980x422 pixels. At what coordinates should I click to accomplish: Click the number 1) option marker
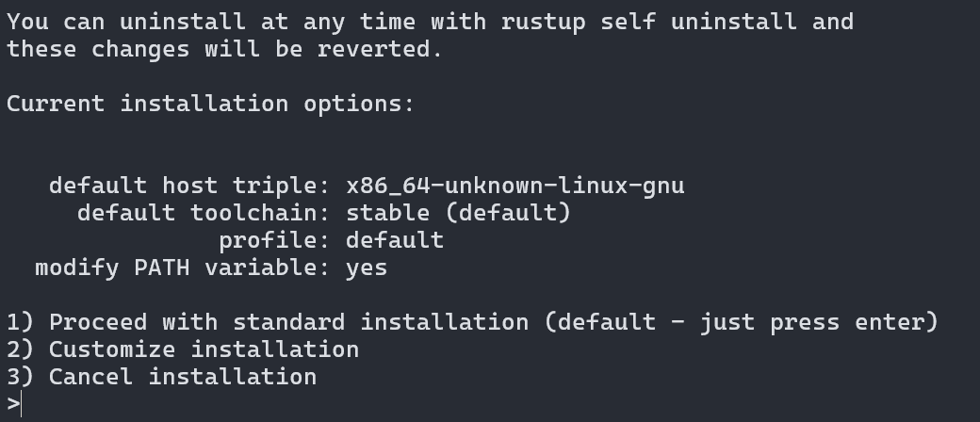(21, 322)
